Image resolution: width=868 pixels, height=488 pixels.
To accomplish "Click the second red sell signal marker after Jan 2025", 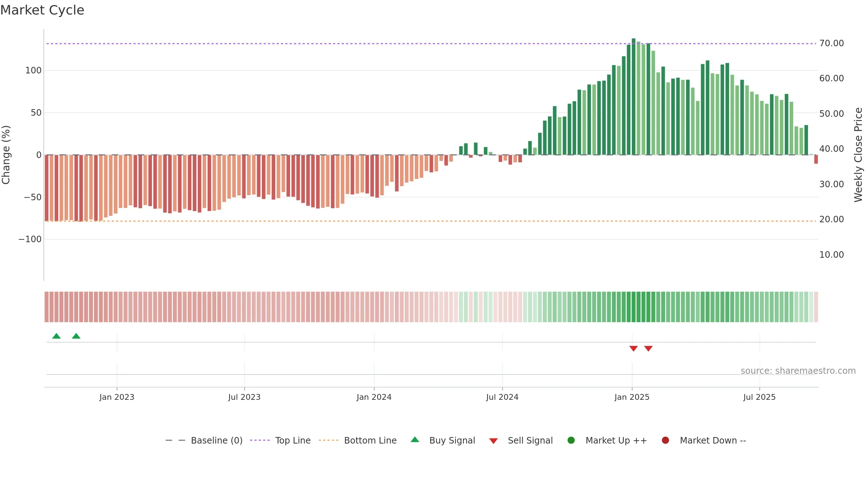I will (x=648, y=348).
